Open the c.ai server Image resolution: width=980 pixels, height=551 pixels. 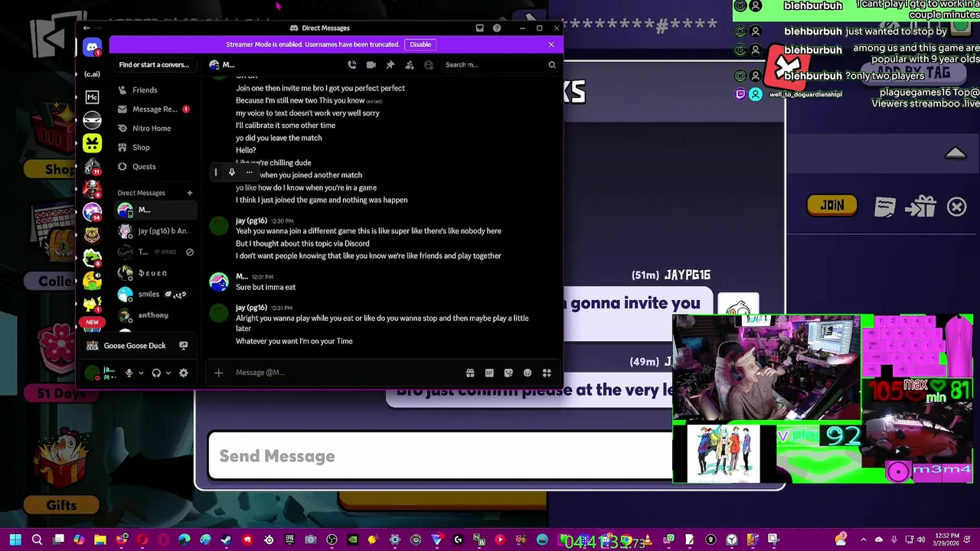pyautogui.click(x=92, y=74)
